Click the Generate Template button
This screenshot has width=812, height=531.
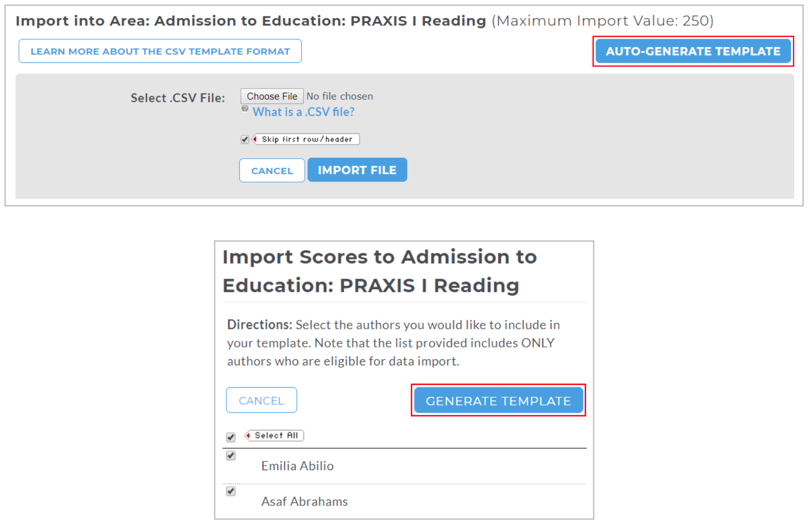point(498,400)
